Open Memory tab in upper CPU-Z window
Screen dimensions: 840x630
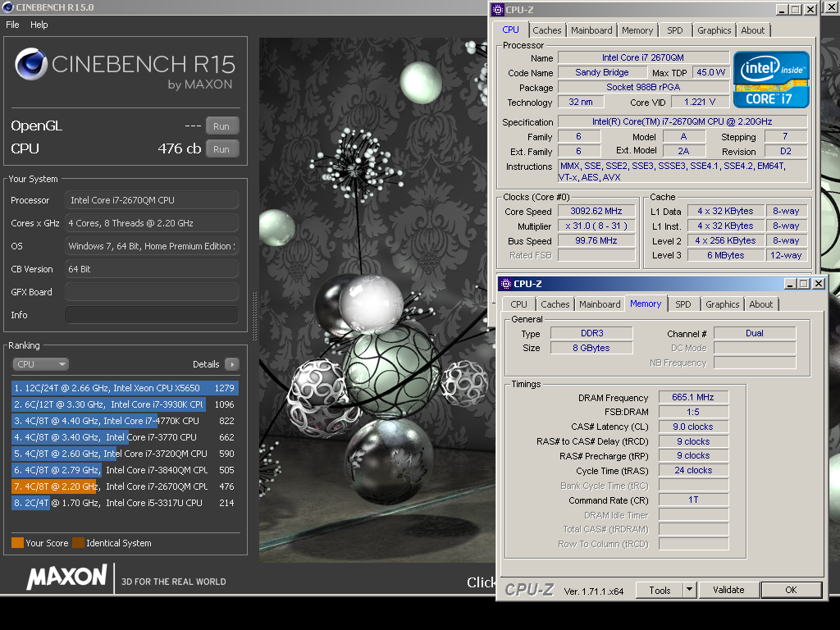pyautogui.click(x=637, y=30)
